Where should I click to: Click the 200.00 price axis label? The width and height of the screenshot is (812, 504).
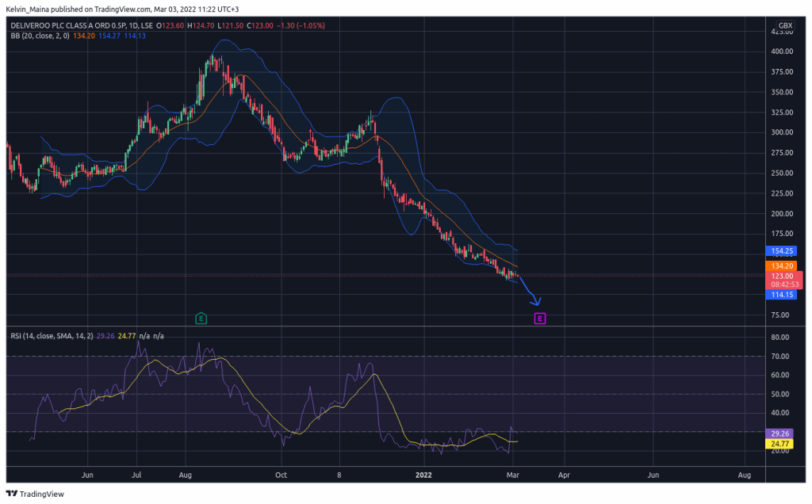point(782,213)
